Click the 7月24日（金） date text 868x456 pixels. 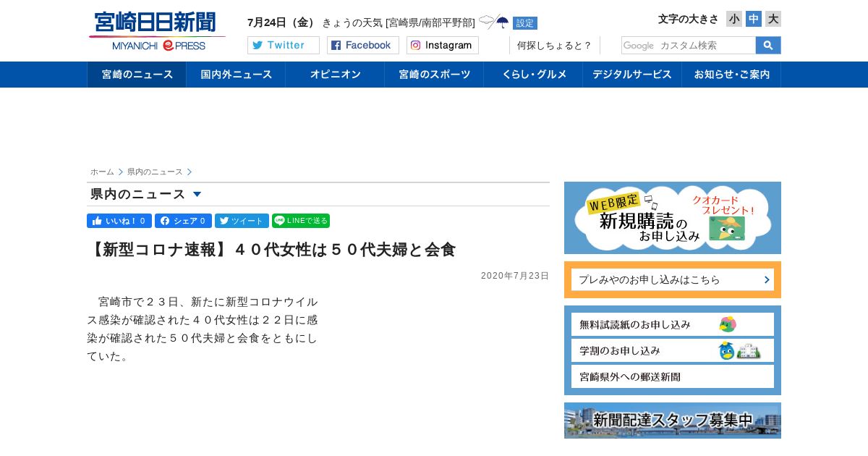pyautogui.click(x=282, y=22)
